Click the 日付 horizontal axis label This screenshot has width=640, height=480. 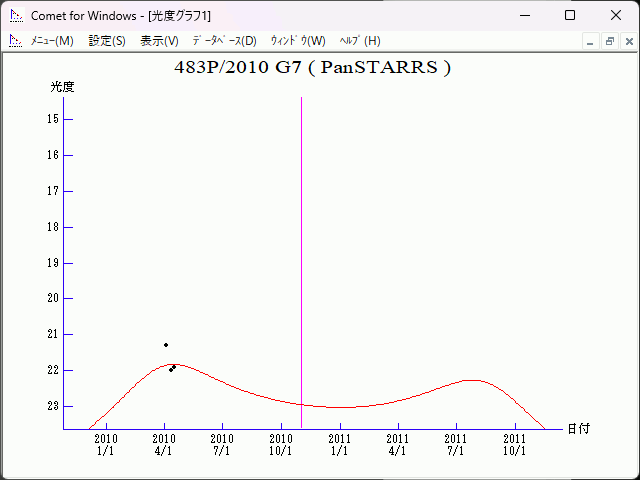click(578, 428)
